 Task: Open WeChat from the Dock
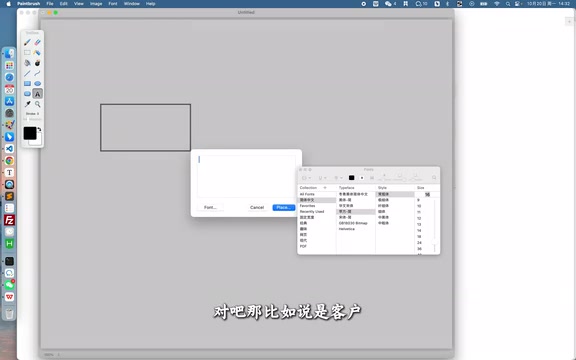coord(10,285)
